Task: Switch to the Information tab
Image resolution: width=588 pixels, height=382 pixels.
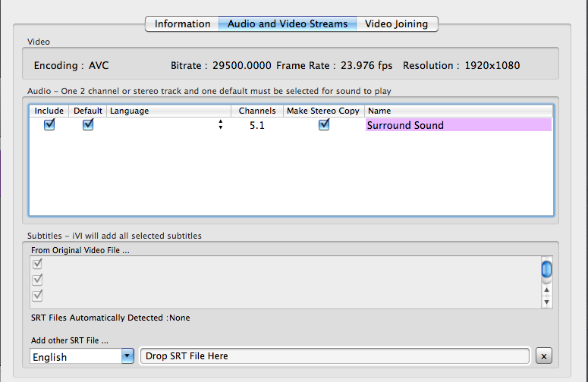Action: pos(182,23)
